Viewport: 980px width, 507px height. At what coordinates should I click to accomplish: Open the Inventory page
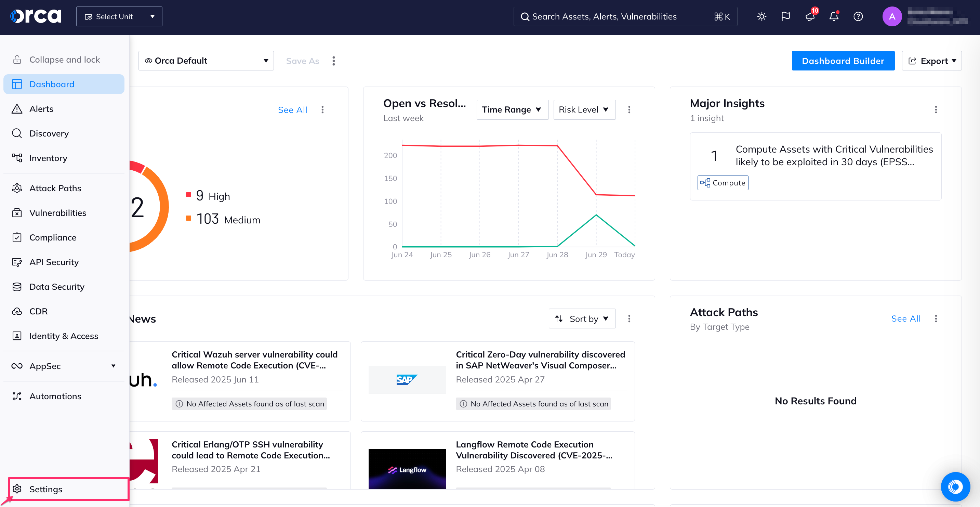(48, 158)
